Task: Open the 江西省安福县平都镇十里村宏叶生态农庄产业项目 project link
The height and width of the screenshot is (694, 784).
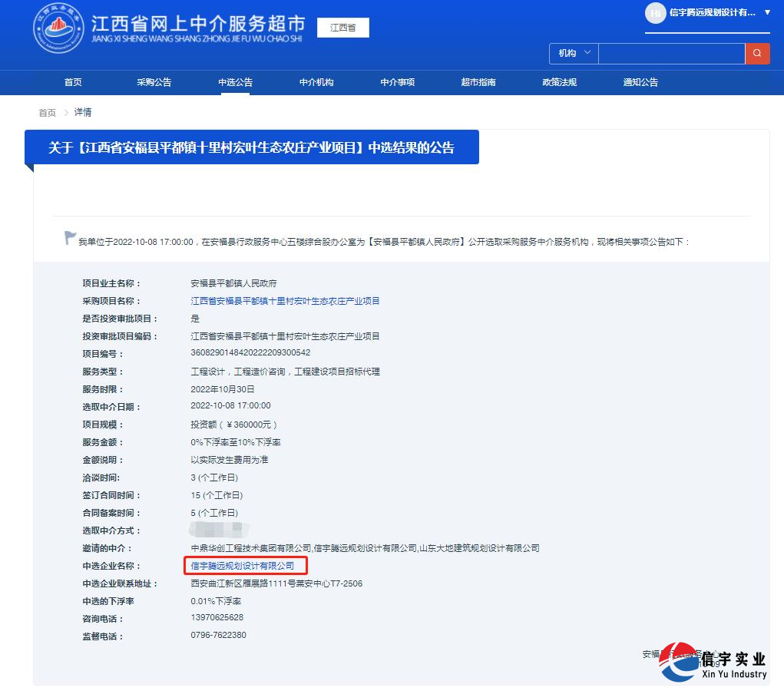Action: pos(284,299)
